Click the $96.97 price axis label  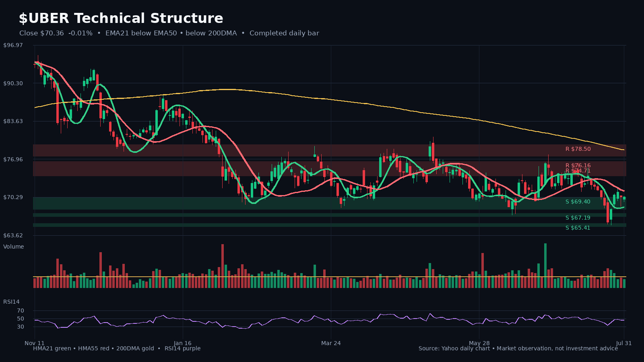point(13,45)
